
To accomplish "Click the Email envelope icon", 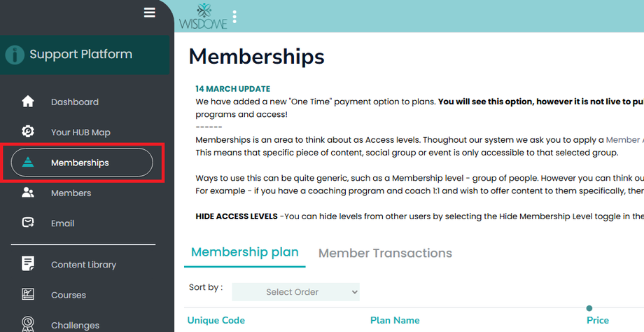I will [28, 223].
